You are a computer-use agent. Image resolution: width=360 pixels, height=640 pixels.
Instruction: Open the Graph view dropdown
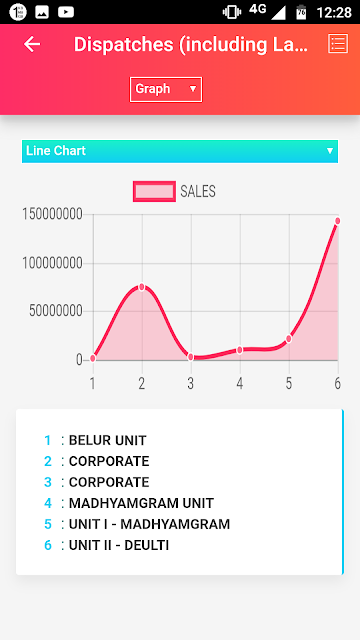coord(166,89)
